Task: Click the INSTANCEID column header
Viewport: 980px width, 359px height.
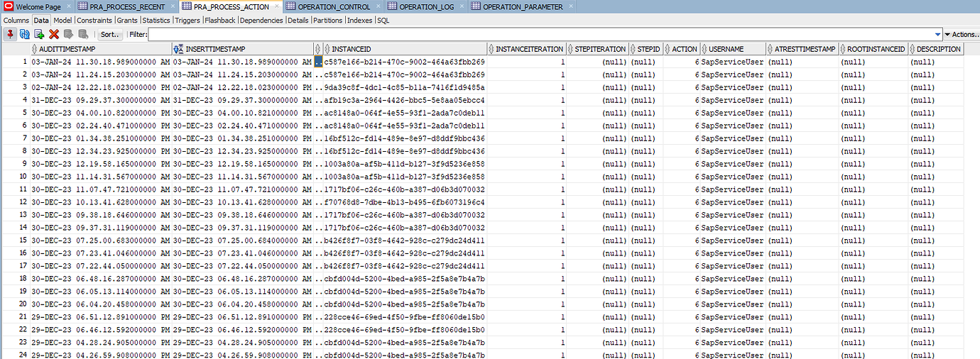Action: point(405,49)
